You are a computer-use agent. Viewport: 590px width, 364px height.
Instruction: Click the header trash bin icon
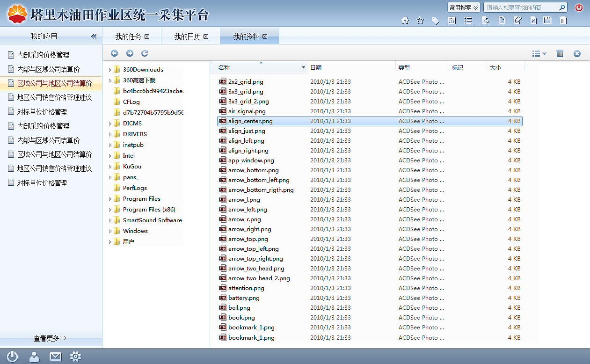tap(564, 21)
